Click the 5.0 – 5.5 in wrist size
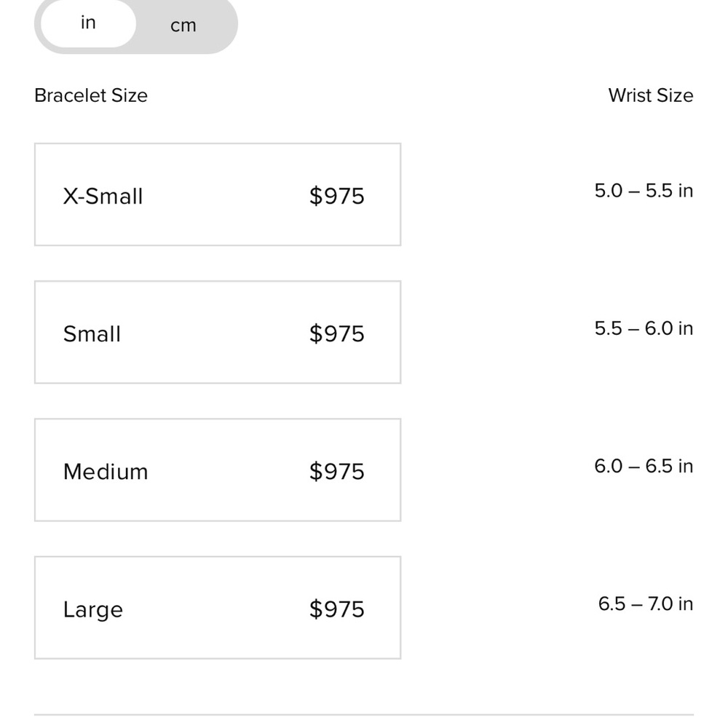Screen dimensions: 728x728 (x=644, y=191)
